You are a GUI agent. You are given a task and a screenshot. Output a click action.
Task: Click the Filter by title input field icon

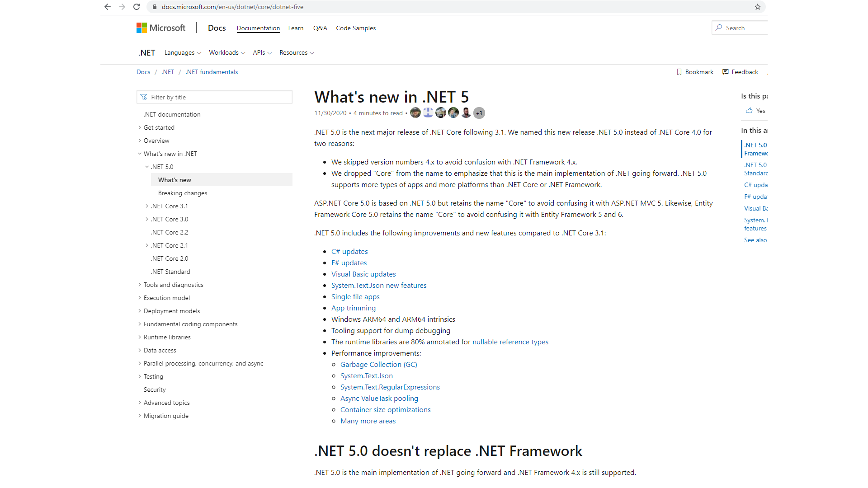[x=144, y=97]
